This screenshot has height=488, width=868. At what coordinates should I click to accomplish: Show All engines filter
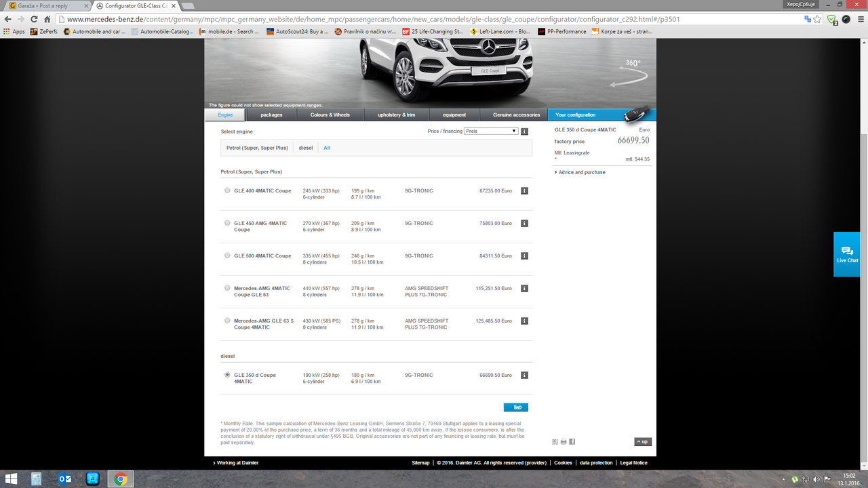[x=327, y=148]
